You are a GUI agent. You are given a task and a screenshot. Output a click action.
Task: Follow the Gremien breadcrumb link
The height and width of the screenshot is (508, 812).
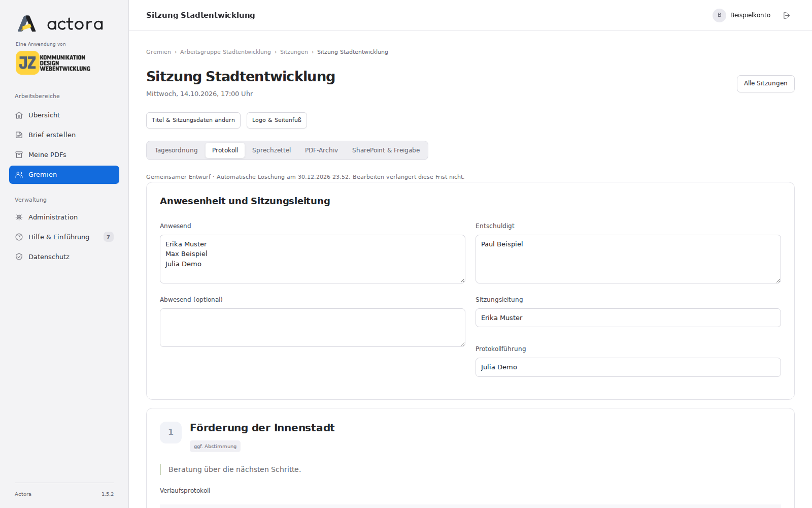click(x=158, y=52)
